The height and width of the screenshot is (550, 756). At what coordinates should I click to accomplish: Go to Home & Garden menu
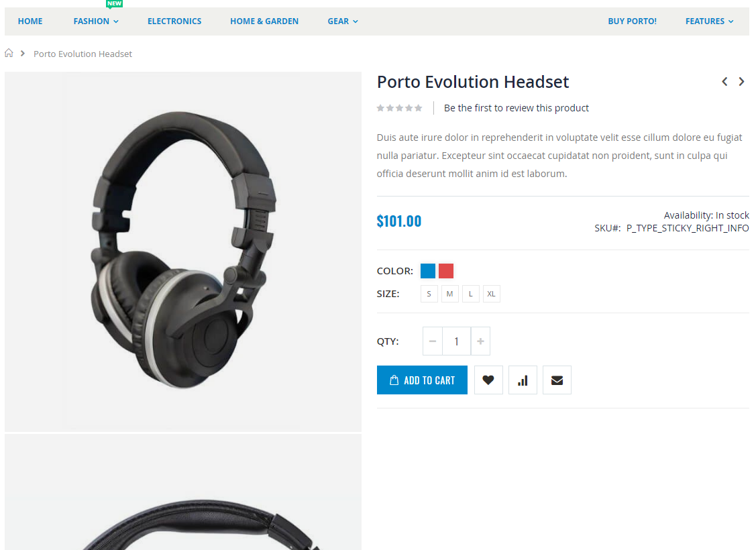tap(264, 21)
